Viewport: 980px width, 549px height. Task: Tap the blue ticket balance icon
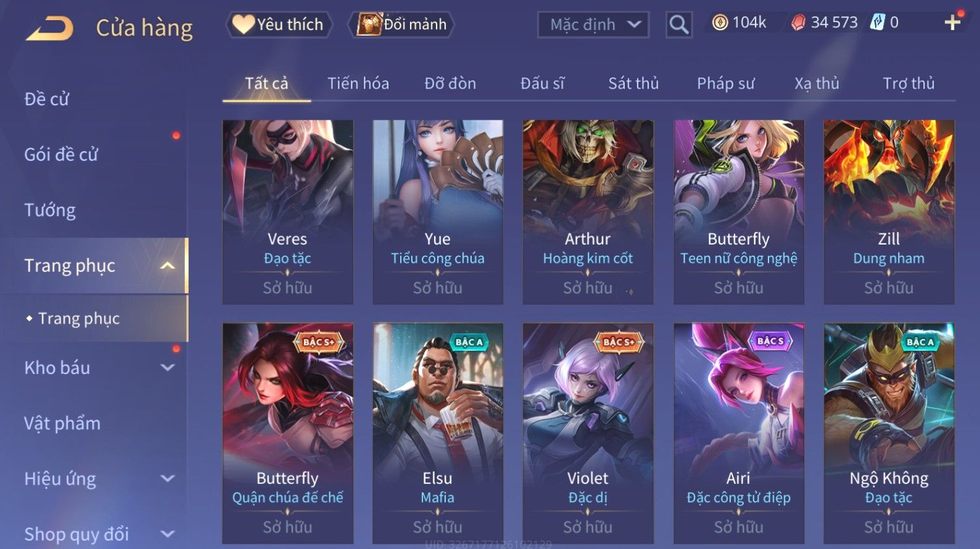(878, 23)
